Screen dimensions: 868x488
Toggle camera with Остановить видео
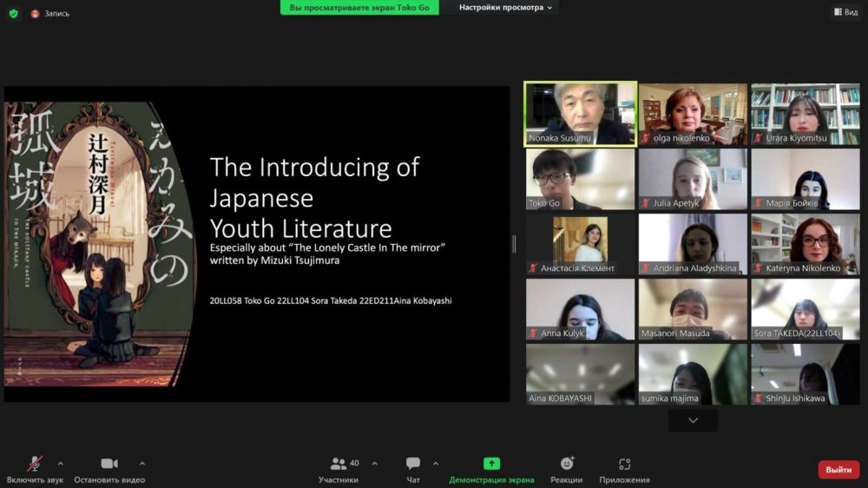[109, 469]
